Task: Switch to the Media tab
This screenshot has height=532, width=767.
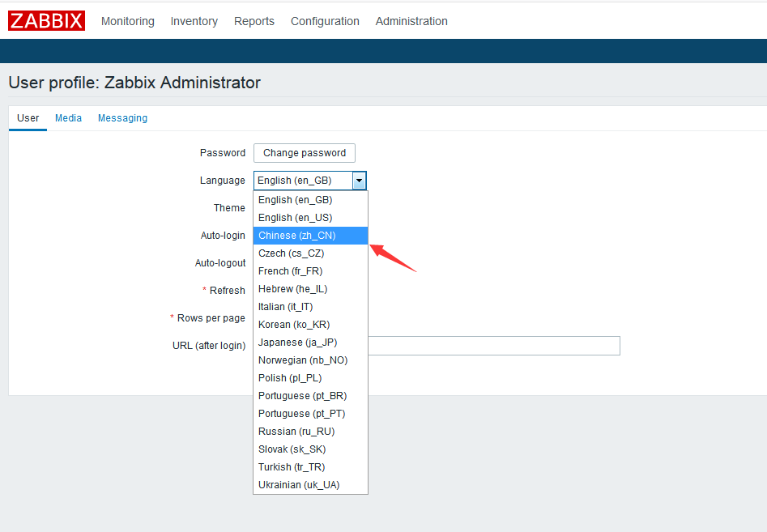Action: (68, 118)
